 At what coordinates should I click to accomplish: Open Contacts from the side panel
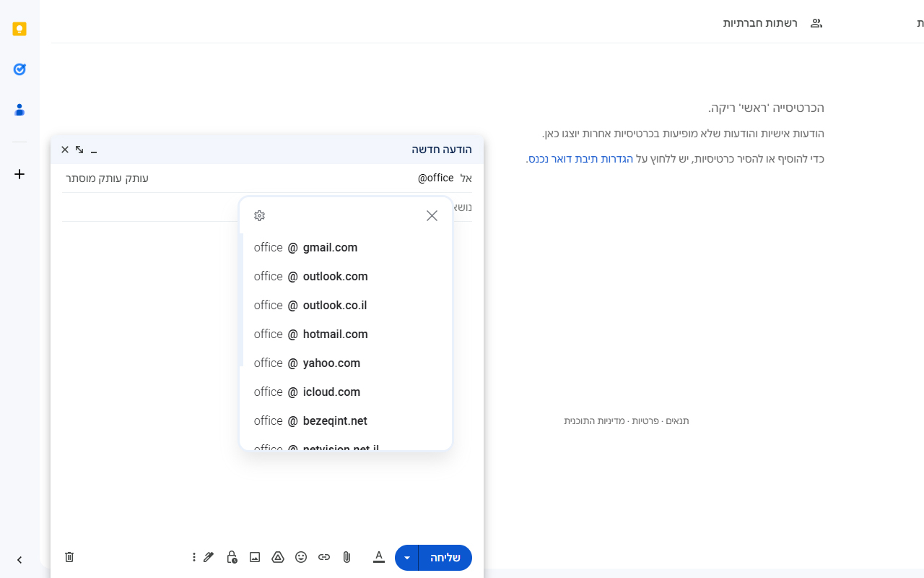pyautogui.click(x=19, y=110)
